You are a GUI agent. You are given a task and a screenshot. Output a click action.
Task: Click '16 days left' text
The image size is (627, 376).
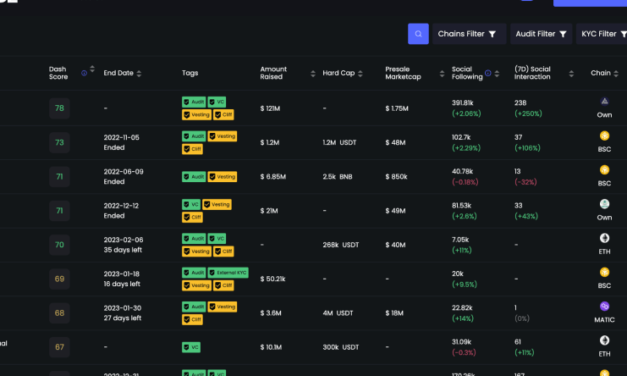point(122,284)
